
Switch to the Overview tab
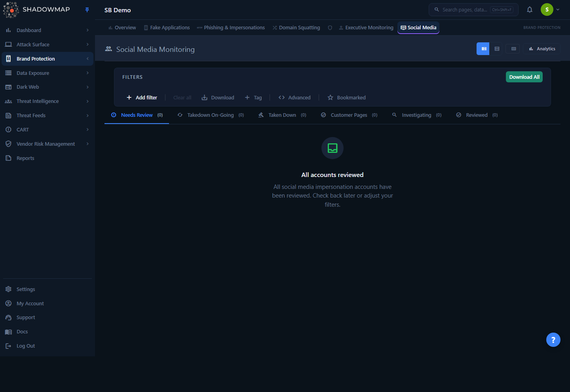[x=122, y=28]
